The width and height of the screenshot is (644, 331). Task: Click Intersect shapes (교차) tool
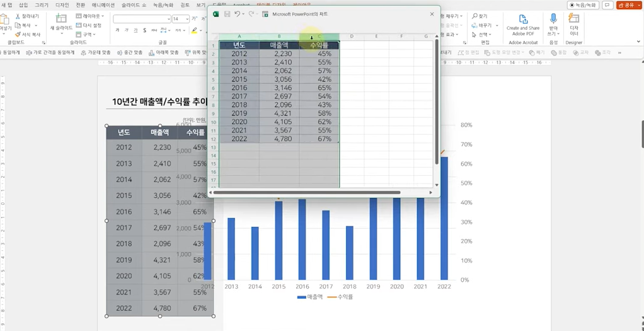(x=580, y=52)
